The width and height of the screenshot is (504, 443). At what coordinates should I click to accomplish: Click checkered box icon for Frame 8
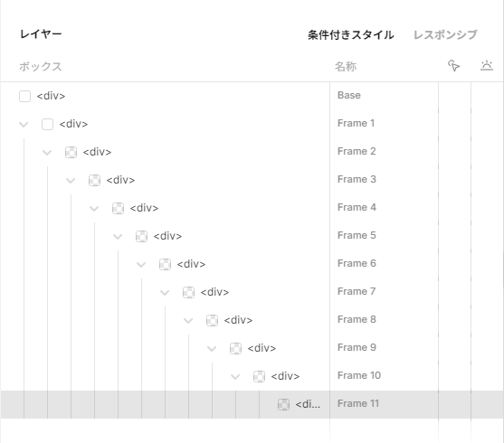coord(212,320)
